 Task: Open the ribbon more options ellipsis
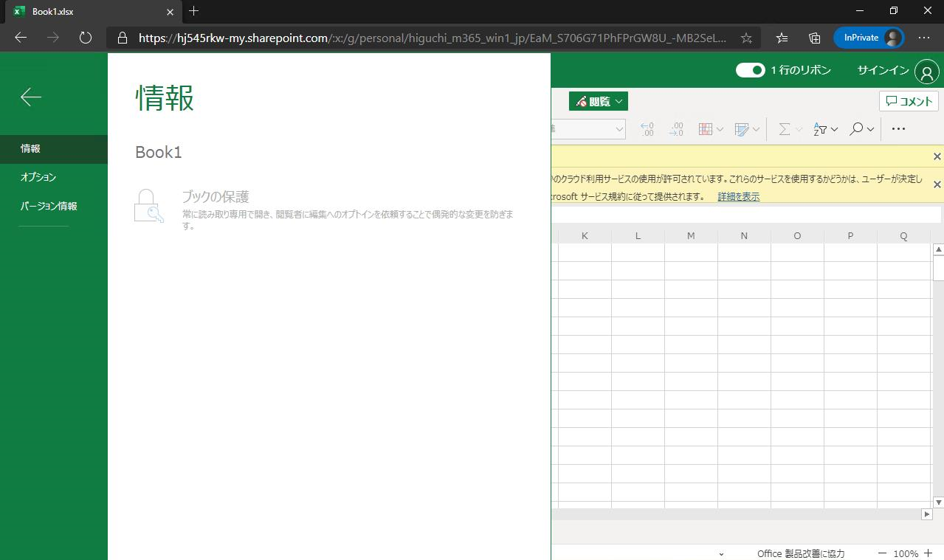point(898,129)
